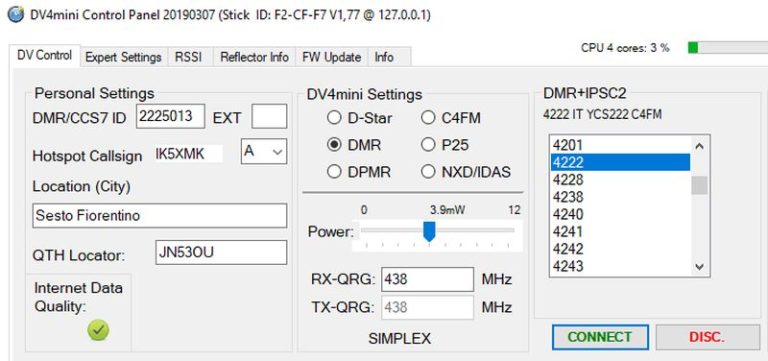Image resolution: width=768 pixels, height=361 pixels.
Task: Select reflector 4228 in the list
Action: pos(620,180)
